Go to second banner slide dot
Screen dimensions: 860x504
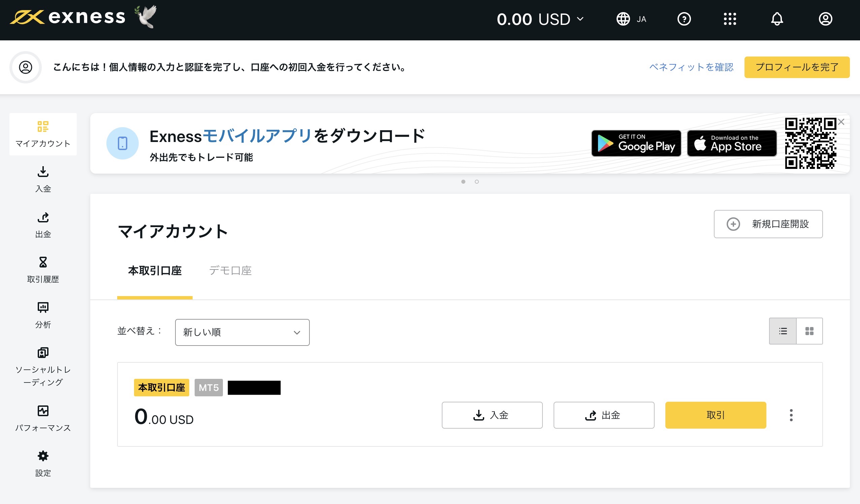pos(477,182)
